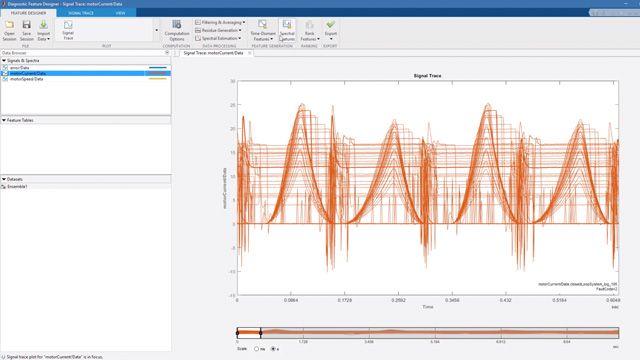Collapse the Datasets section
The height and width of the screenshot is (360, 640).
[4, 179]
